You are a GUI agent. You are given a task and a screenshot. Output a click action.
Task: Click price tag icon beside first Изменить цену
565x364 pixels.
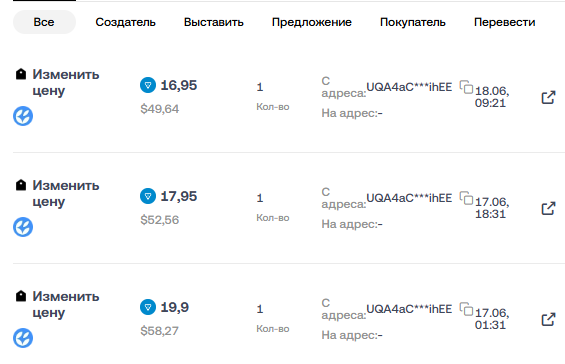pos(21,74)
